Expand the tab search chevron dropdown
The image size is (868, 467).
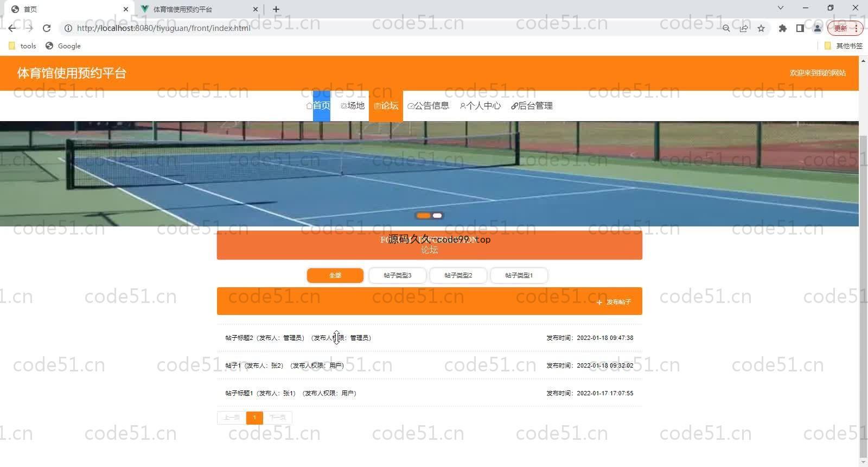pos(781,8)
